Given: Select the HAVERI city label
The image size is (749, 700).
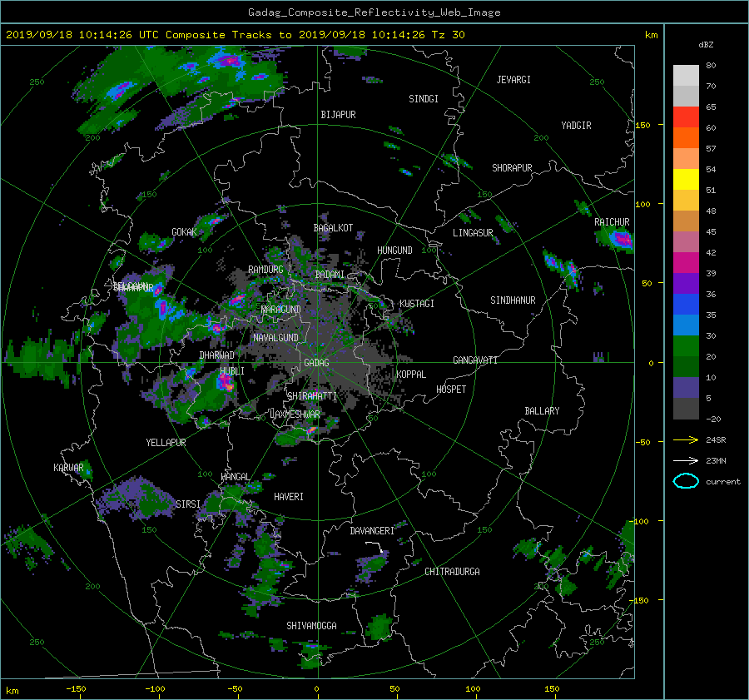Looking at the screenshot, I should (x=289, y=497).
